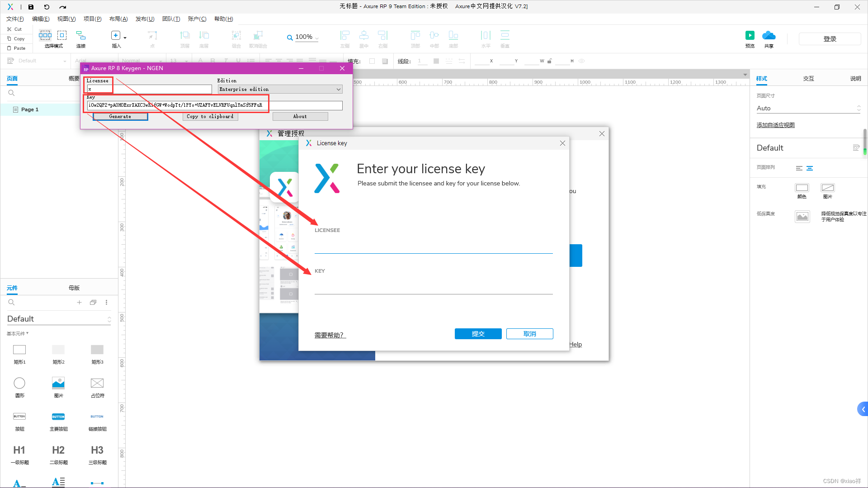Viewport: 868px width, 488px height.
Task: Click the About button in Keygen
Action: point(300,117)
